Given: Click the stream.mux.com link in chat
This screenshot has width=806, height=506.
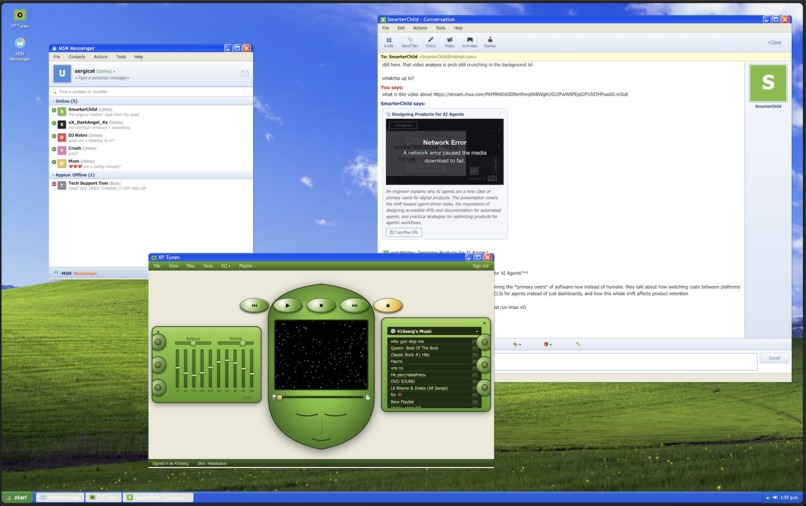Looking at the screenshot, I should point(530,94).
